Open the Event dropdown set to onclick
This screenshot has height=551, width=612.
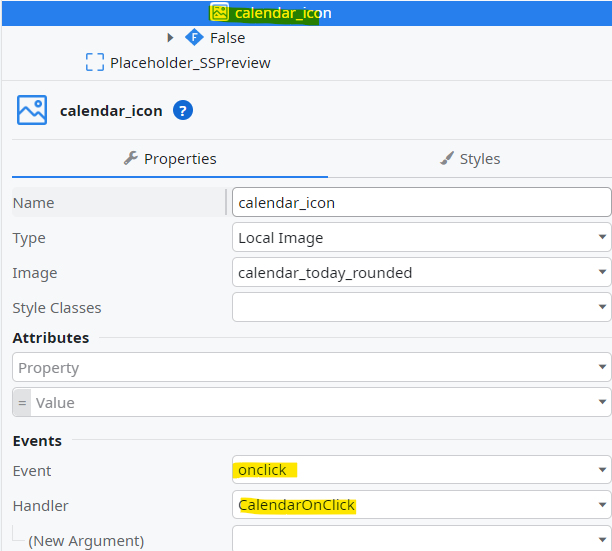[422, 470]
